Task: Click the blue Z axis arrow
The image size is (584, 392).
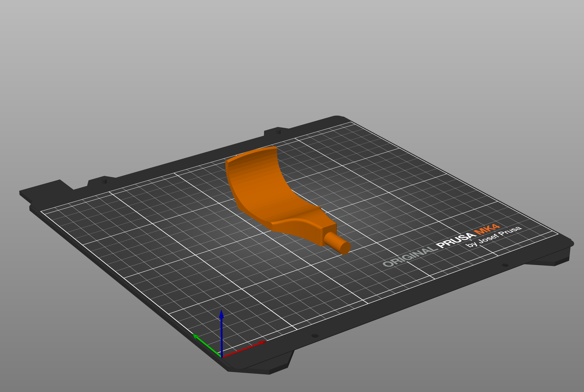Action: pyautogui.click(x=222, y=334)
